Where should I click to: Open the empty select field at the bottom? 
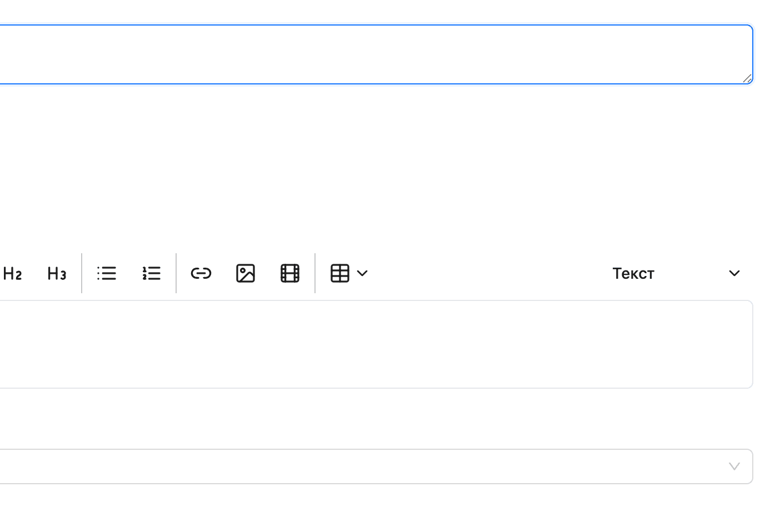click(x=376, y=466)
